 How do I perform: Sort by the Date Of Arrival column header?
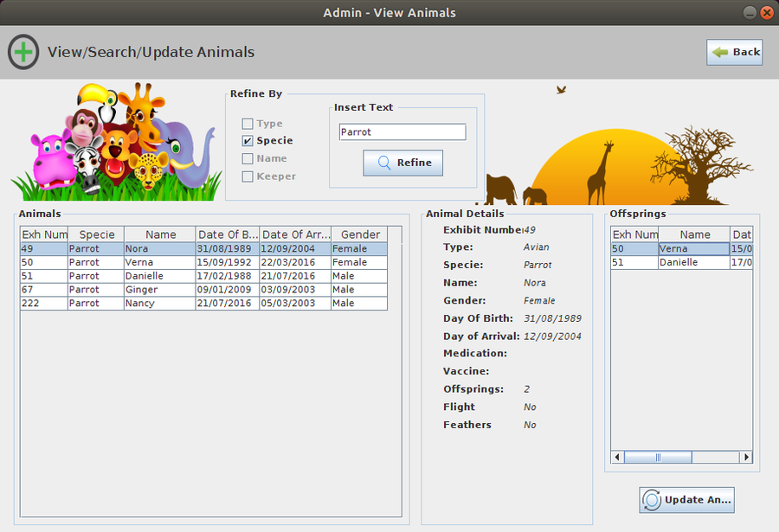click(293, 234)
